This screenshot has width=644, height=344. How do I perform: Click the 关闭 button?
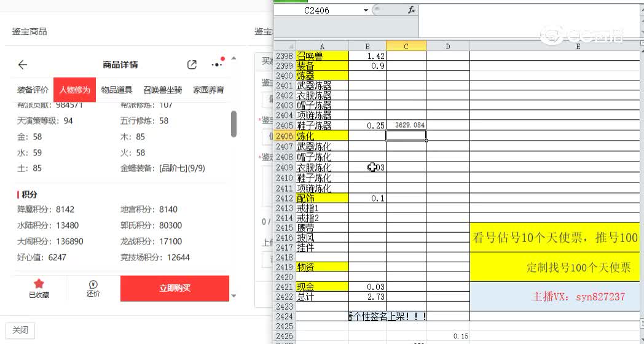pyautogui.click(x=20, y=330)
